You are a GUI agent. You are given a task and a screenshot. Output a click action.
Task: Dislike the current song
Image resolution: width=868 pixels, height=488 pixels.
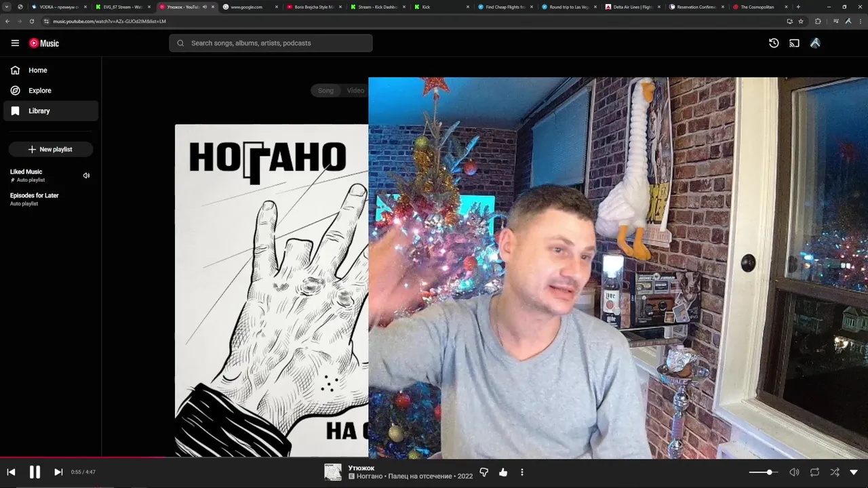pyautogui.click(x=484, y=472)
